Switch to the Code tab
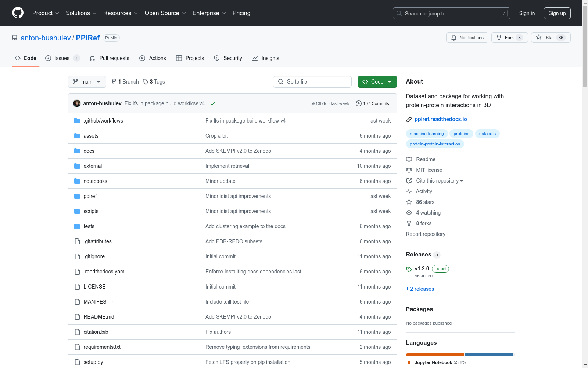 26,58
